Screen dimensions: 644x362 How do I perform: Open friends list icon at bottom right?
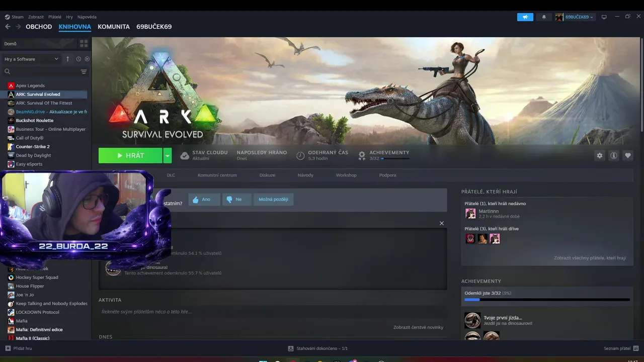coord(636,348)
